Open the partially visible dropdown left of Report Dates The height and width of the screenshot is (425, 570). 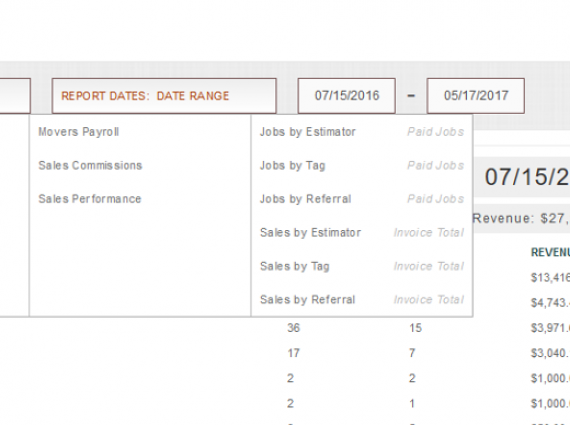[15, 96]
